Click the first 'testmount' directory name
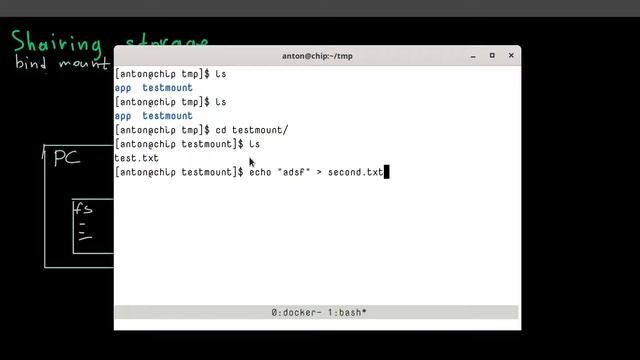This screenshot has width=640, height=360. pos(167,88)
